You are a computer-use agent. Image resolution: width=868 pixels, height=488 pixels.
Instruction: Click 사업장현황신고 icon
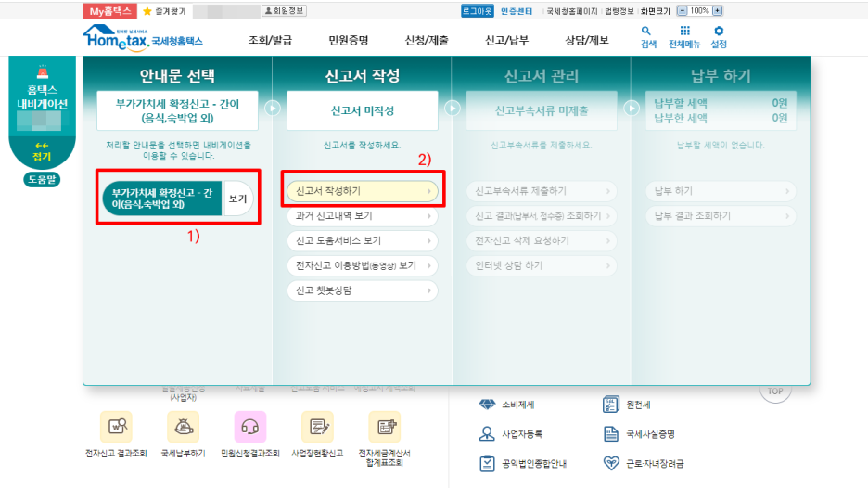pyautogui.click(x=317, y=427)
